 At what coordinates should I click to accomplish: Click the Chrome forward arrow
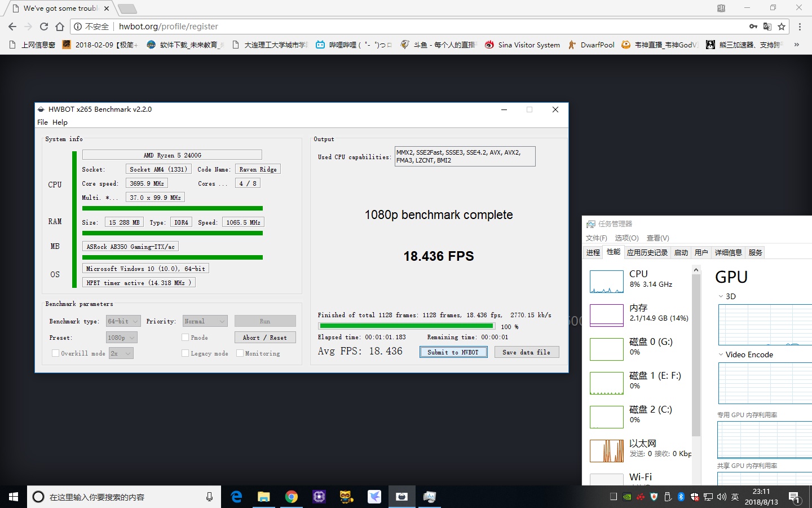click(x=28, y=27)
